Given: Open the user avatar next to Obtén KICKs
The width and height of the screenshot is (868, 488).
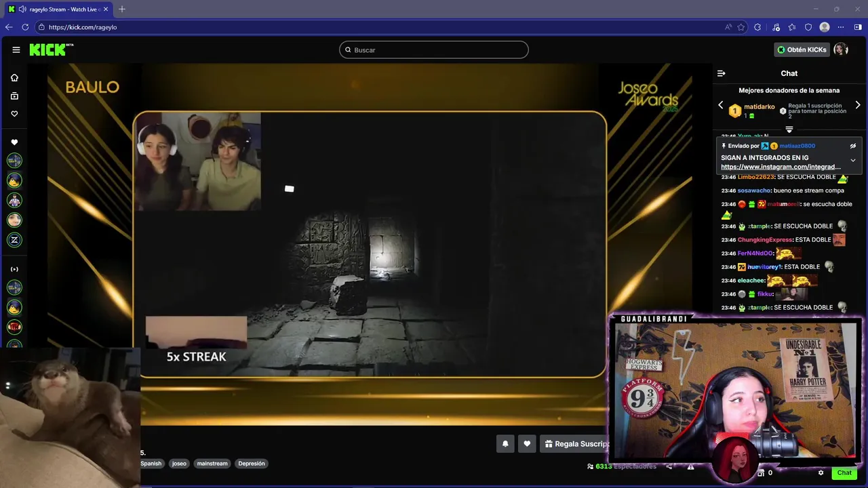Looking at the screenshot, I should (841, 49).
